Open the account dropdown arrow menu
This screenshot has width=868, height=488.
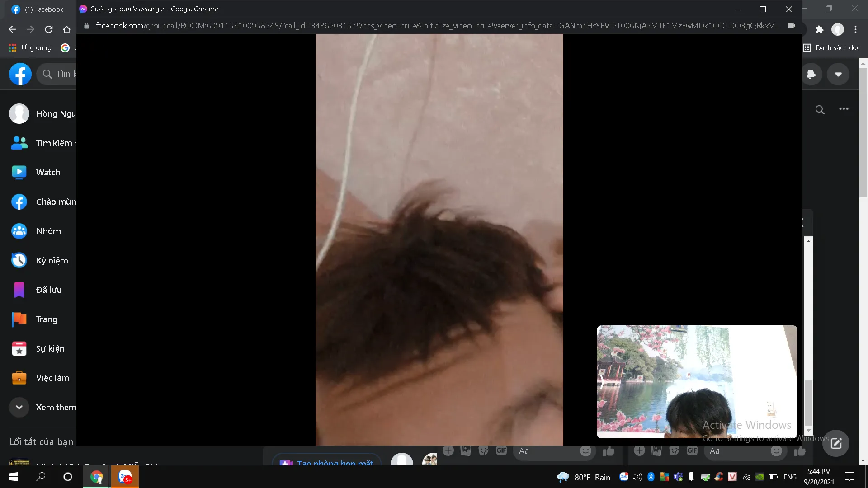(838, 74)
